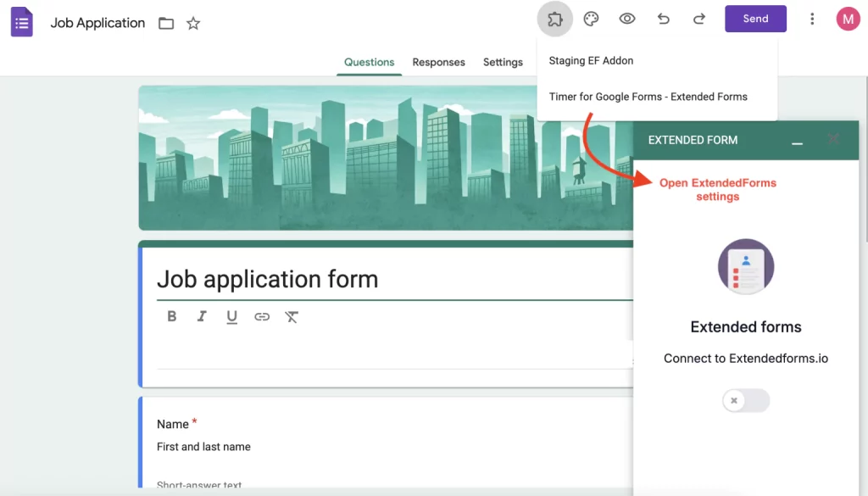Image resolution: width=868 pixels, height=496 pixels.
Task: Star the Job Application form
Action: point(193,23)
